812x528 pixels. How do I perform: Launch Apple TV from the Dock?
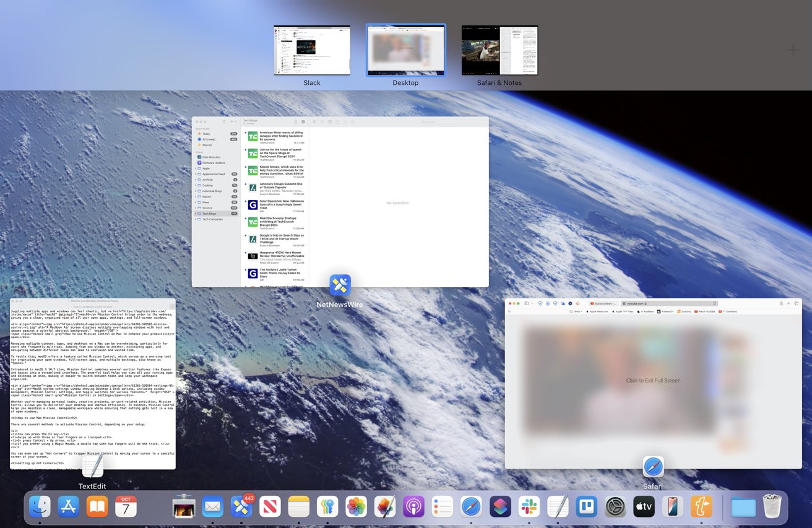pos(644,507)
